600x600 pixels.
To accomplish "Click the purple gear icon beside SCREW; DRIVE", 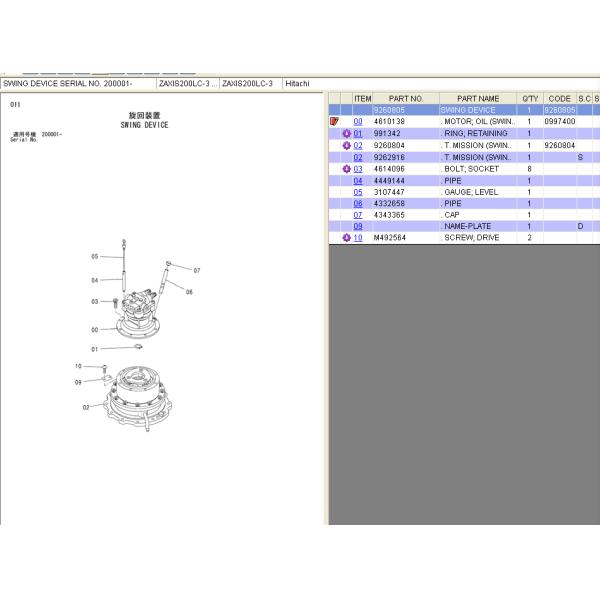I will 346,238.
